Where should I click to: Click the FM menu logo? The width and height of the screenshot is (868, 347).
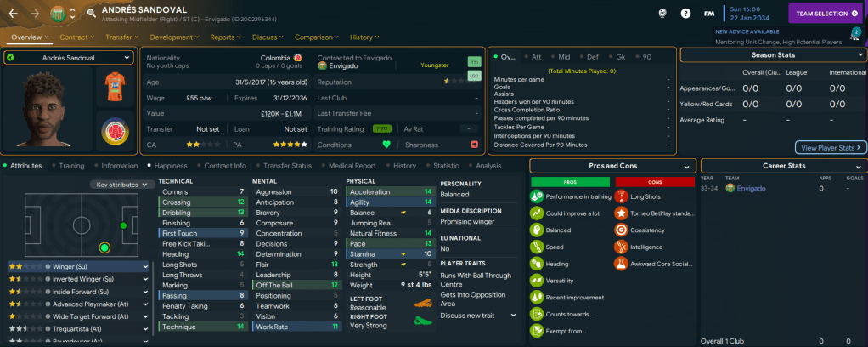708,14
